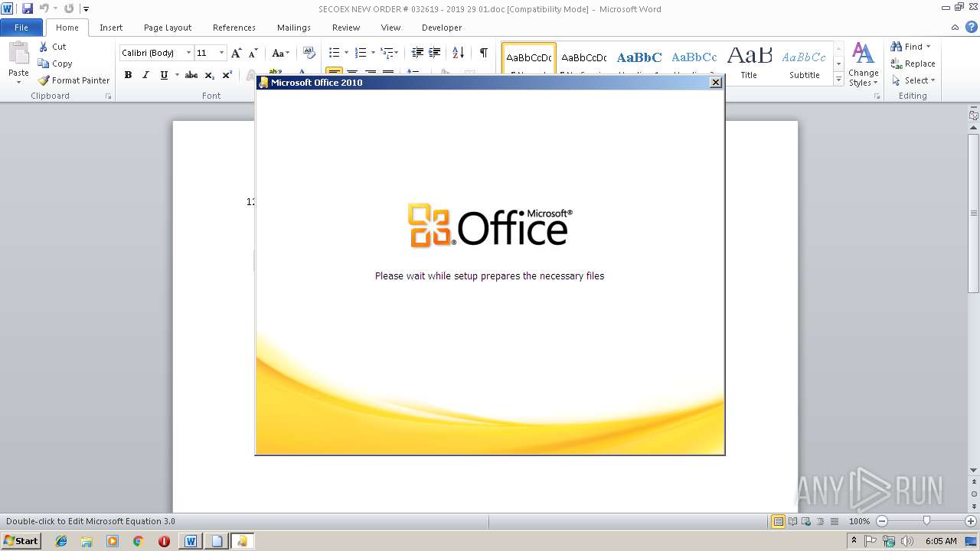Switch to the Developer tab

click(442, 28)
